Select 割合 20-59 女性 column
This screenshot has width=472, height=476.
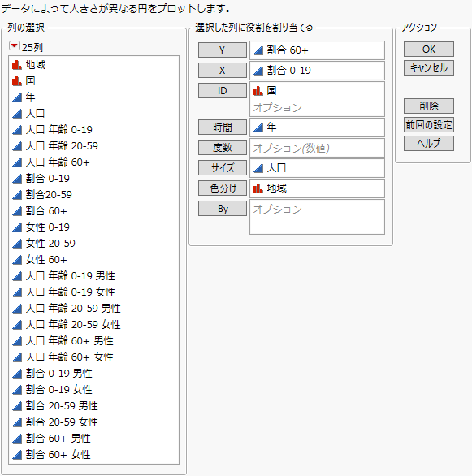click(93, 422)
